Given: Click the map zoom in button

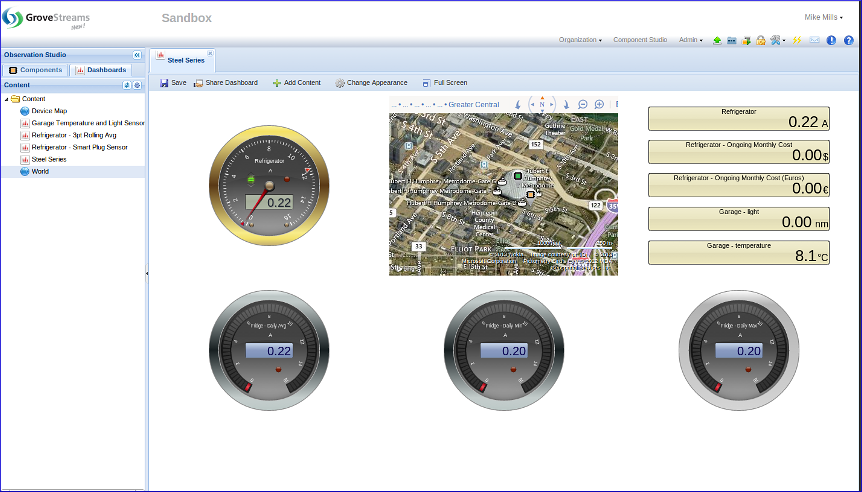Looking at the screenshot, I should (x=599, y=104).
